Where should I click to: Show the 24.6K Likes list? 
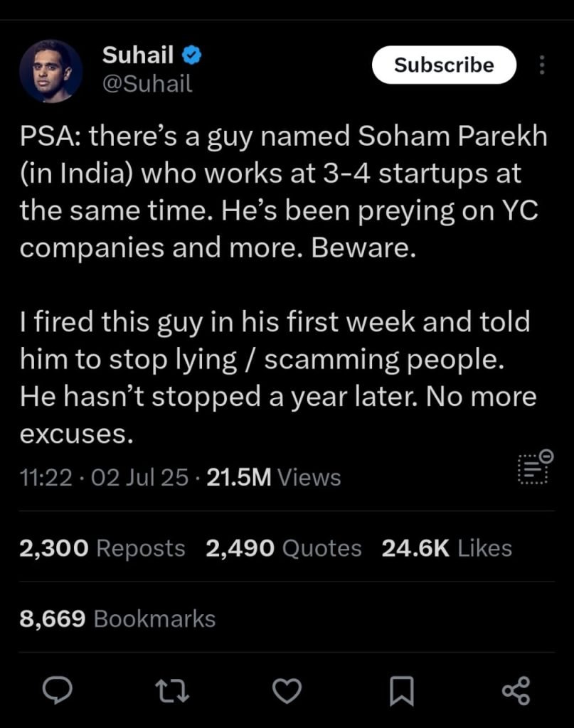click(x=447, y=548)
